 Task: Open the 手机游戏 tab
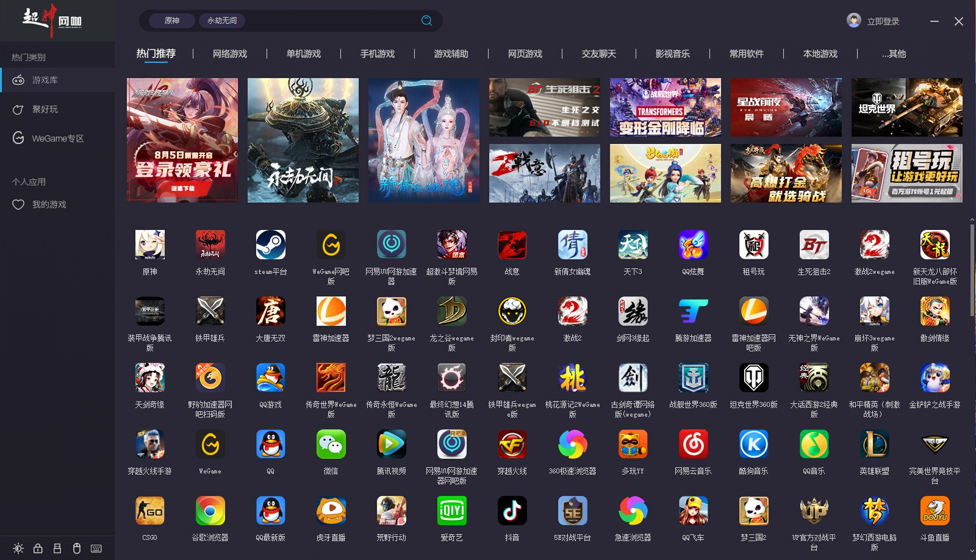pos(378,54)
